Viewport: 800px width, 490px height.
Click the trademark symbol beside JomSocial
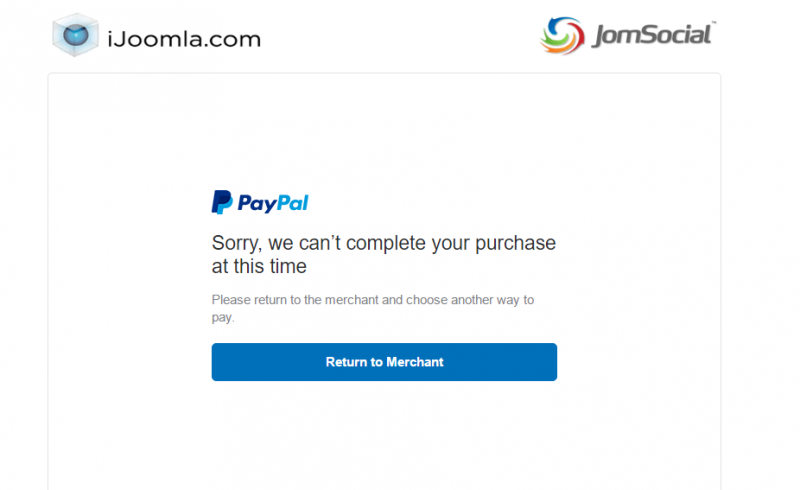coord(714,22)
